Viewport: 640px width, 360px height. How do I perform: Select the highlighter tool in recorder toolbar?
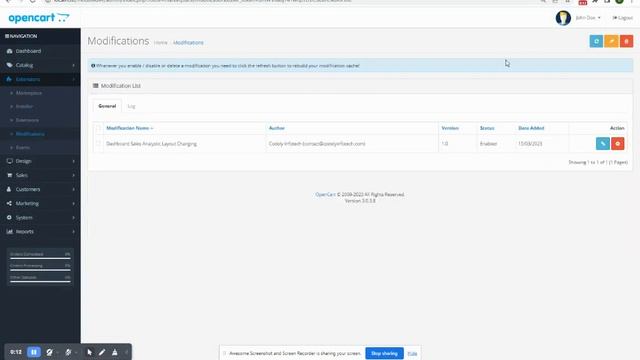115,352
